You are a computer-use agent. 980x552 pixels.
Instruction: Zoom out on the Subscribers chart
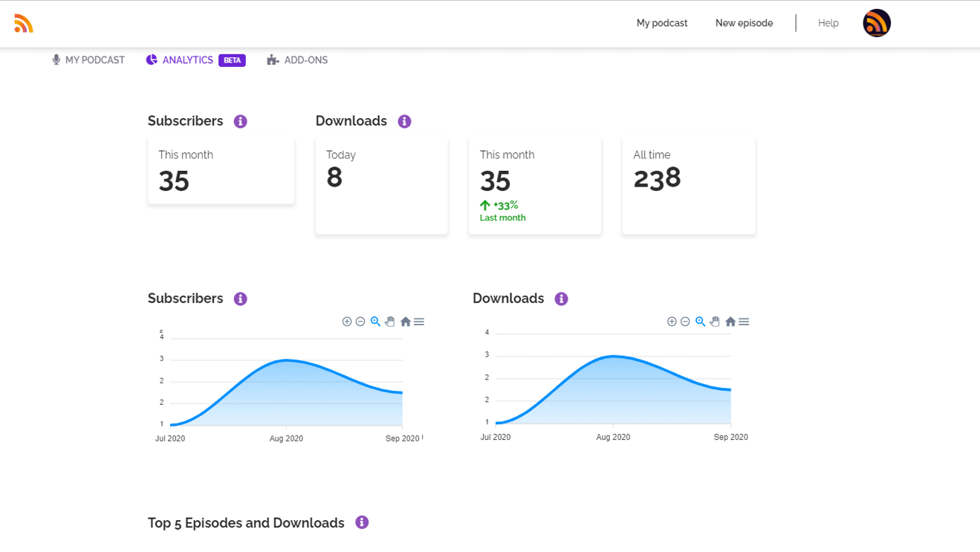360,322
